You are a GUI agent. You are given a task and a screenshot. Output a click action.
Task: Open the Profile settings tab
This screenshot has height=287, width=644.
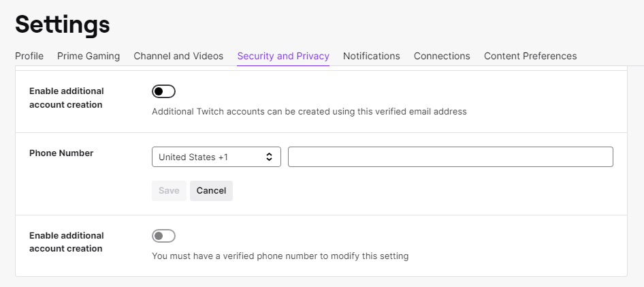[x=29, y=56]
